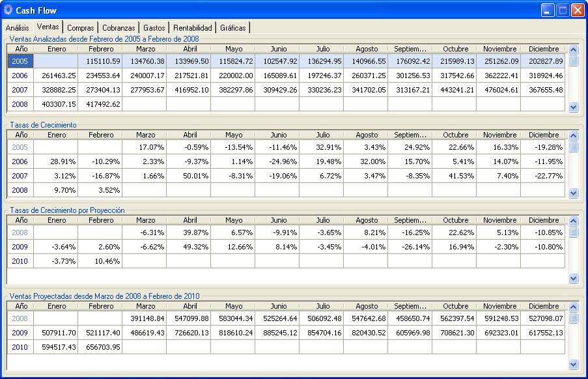Open the Compras tab

coord(81,28)
